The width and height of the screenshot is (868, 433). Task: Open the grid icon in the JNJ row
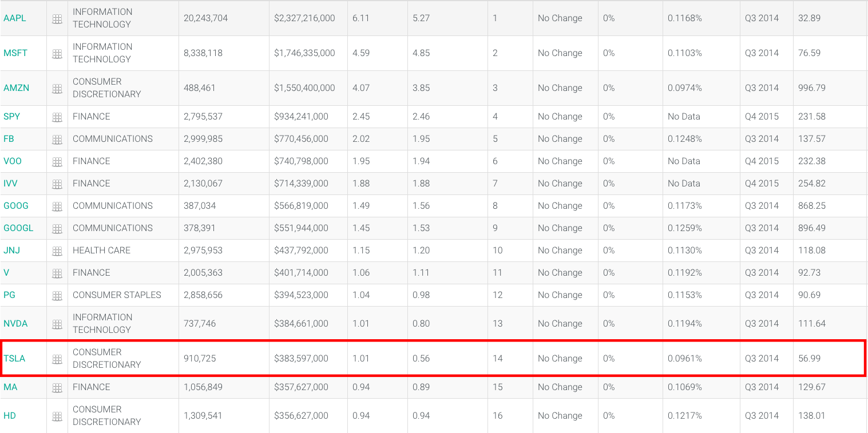point(57,251)
